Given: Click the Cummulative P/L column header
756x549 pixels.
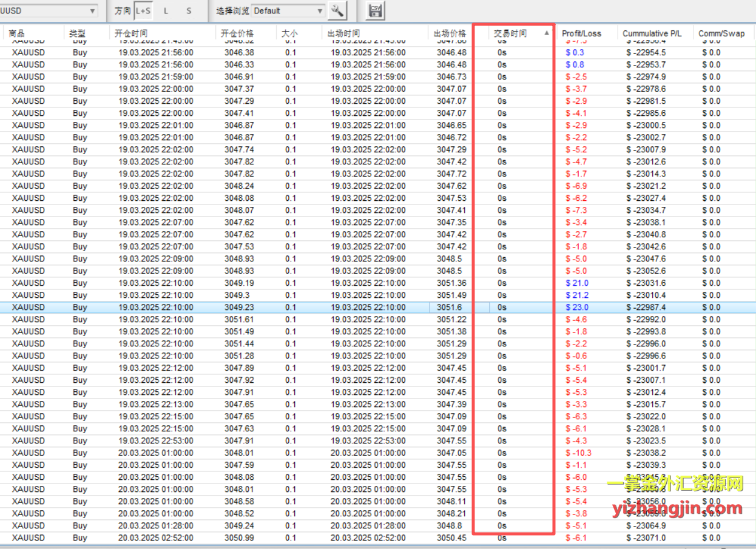Looking at the screenshot, I should (652, 33).
